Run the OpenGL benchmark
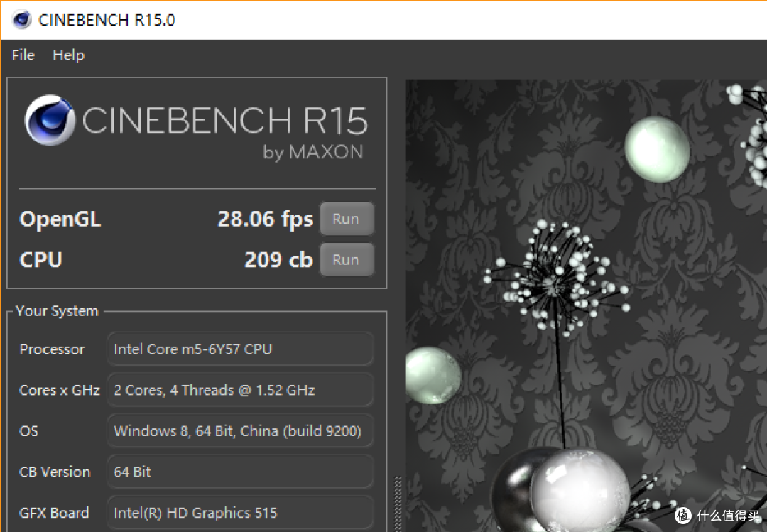Image resolution: width=767 pixels, height=532 pixels. pos(347,219)
